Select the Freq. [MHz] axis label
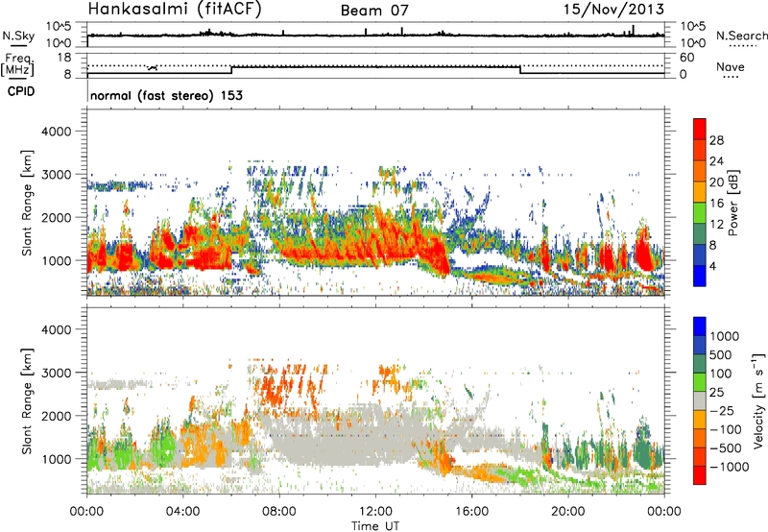This screenshot has width=768, height=532. 18,65
